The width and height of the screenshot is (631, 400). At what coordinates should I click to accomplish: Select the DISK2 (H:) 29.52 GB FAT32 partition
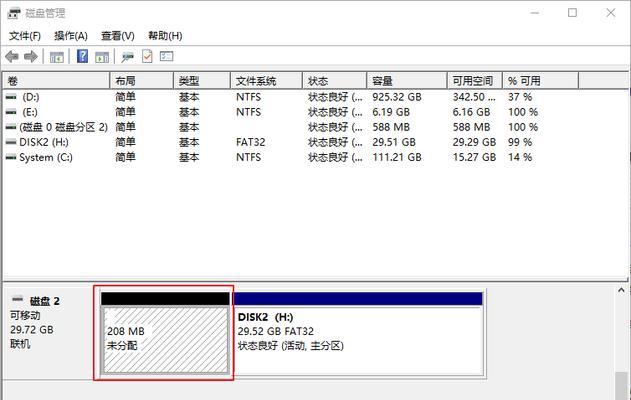358,333
